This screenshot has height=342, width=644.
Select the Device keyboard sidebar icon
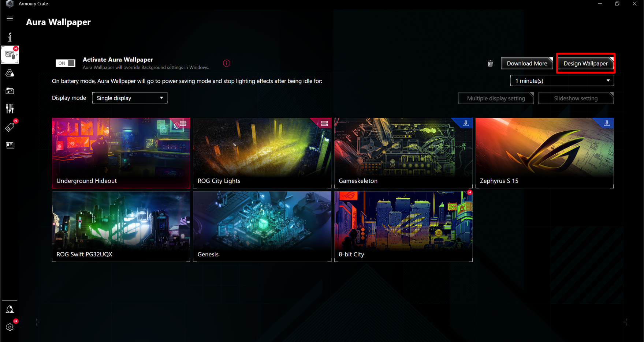pyautogui.click(x=10, y=55)
